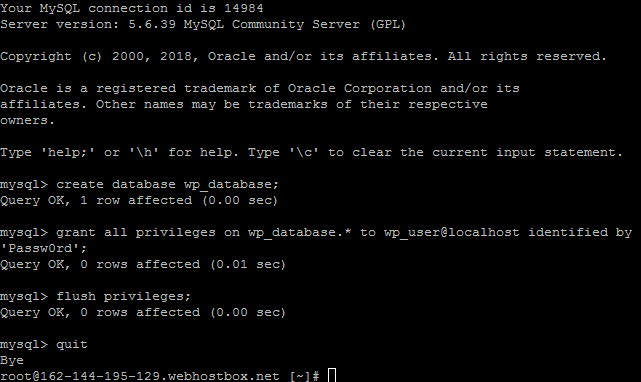This screenshot has width=641, height=382.
Task: Click the terminal cursor block at the shell prompt
Action: [332, 375]
